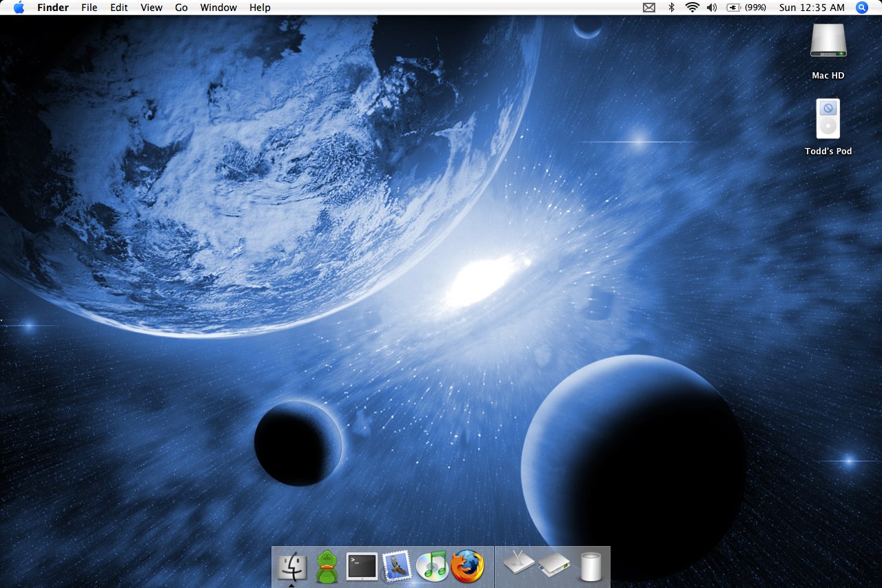Click the Spotlight search icon
This screenshot has width=882, height=588.
861,8
